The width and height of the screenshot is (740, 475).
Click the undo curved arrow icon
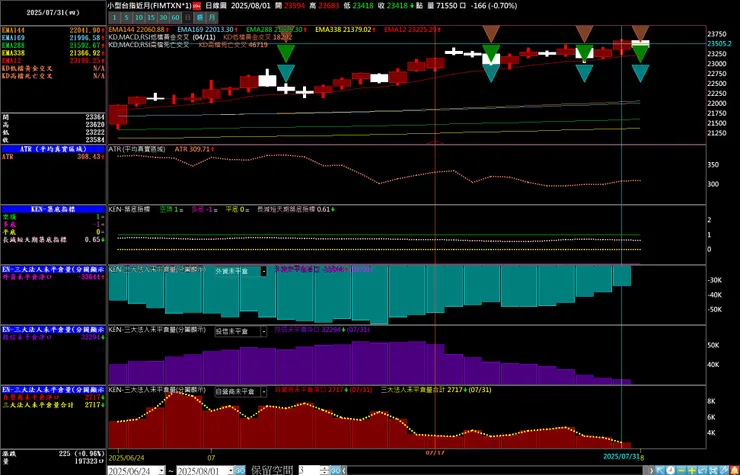pos(702,470)
